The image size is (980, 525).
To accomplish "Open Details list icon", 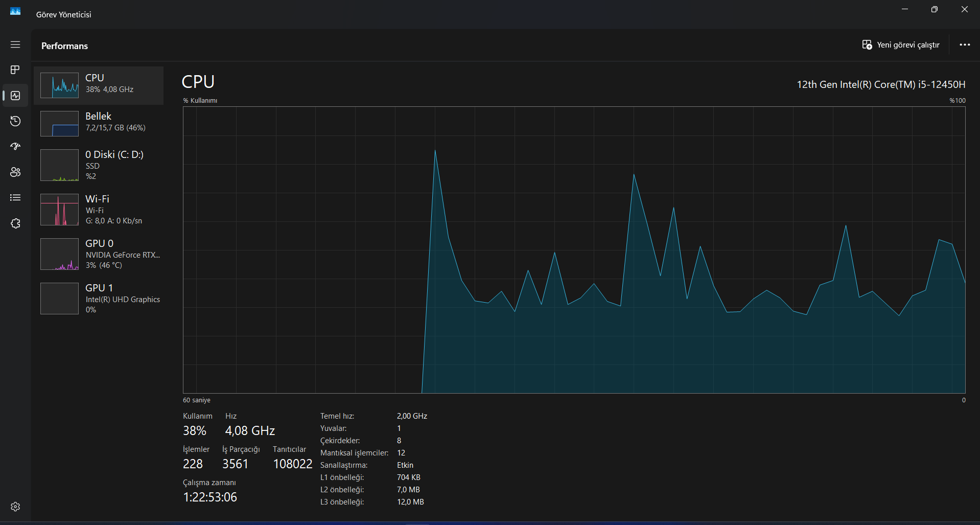I will [x=15, y=198].
